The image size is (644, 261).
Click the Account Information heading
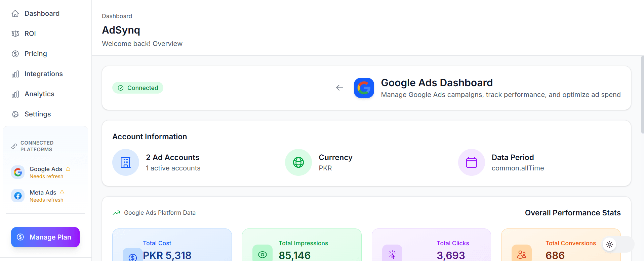150,137
